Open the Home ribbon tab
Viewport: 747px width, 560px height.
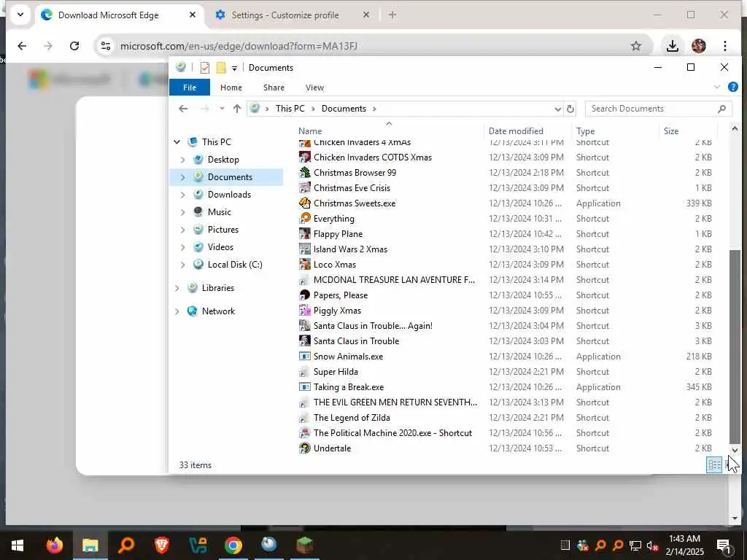231,87
